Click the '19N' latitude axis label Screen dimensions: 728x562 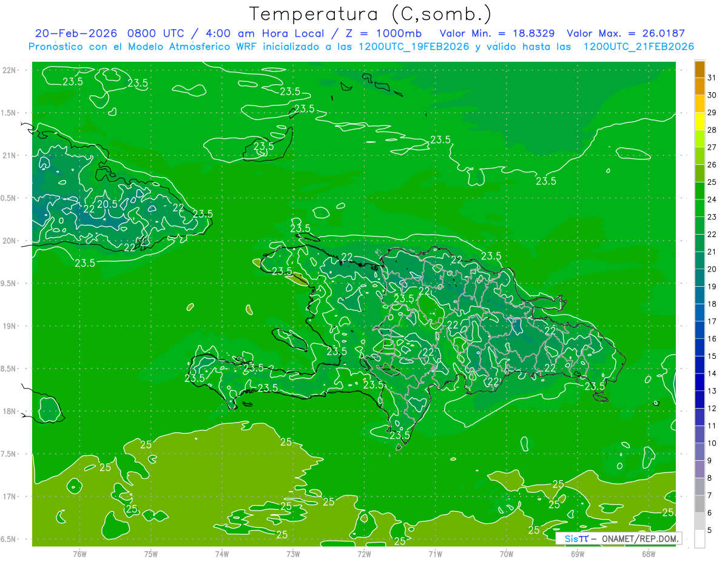(10, 326)
